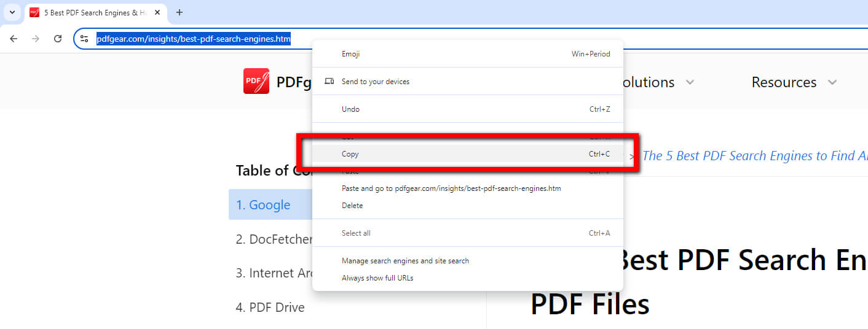Click the browser back arrow
The image size is (868, 329).
click(x=14, y=39)
